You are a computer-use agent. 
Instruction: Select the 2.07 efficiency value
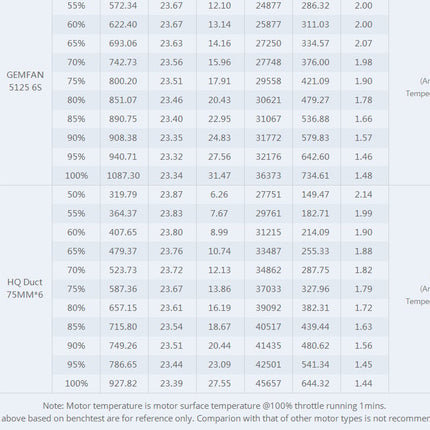tap(363, 44)
